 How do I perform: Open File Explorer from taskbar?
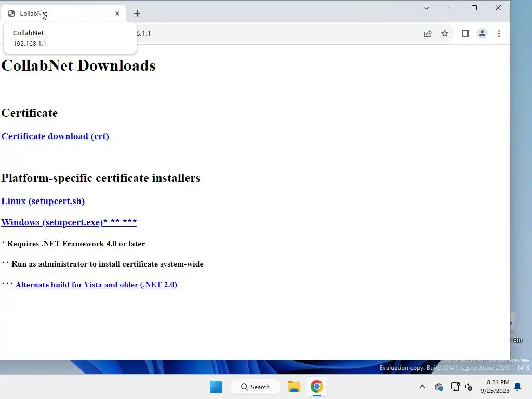(x=294, y=387)
